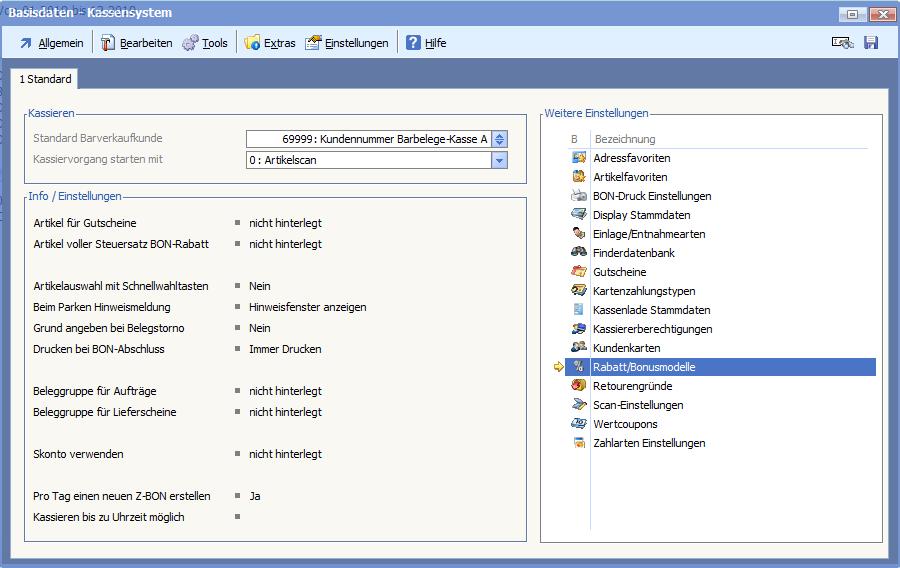Click the save disk icon in toolbar
This screenshot has height=568, width=900.
(871, 43)
